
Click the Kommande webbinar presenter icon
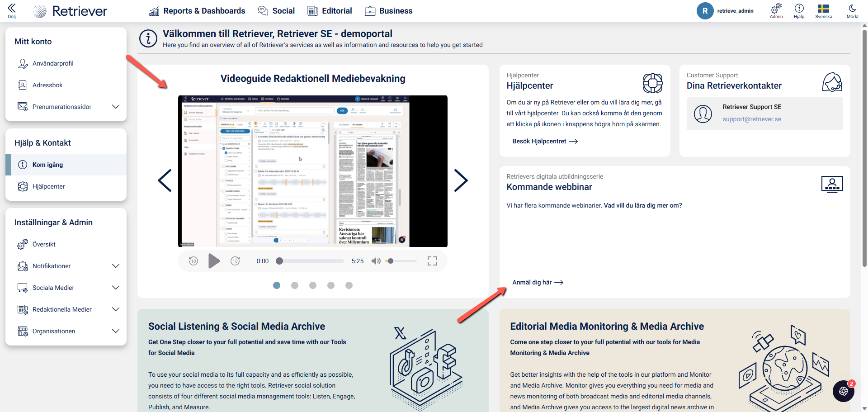click(x=832, y=185)
